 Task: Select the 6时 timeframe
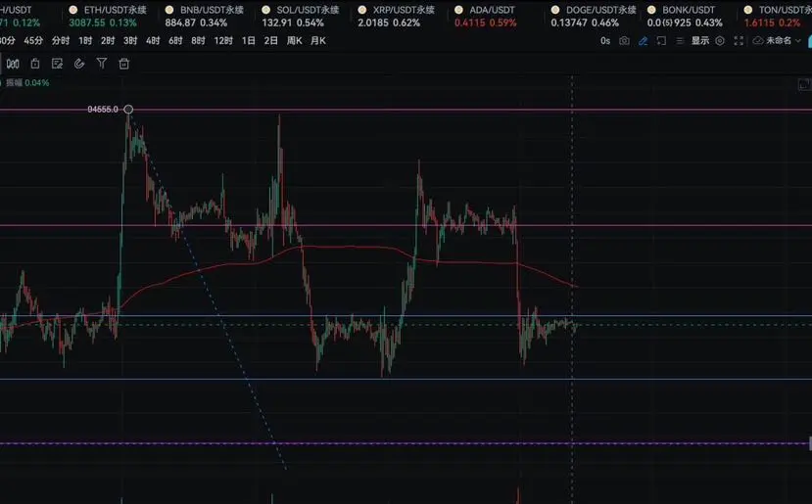coord(175,41)
